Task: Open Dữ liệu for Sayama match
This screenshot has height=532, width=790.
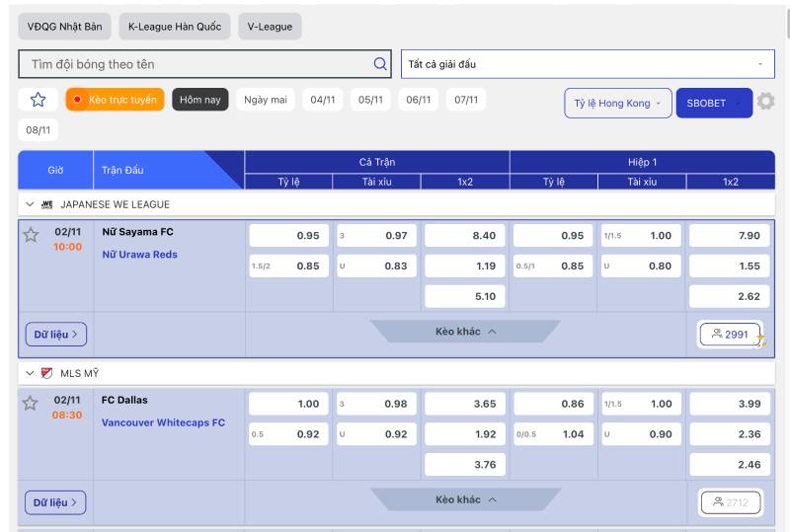Action: click(56, 335)
